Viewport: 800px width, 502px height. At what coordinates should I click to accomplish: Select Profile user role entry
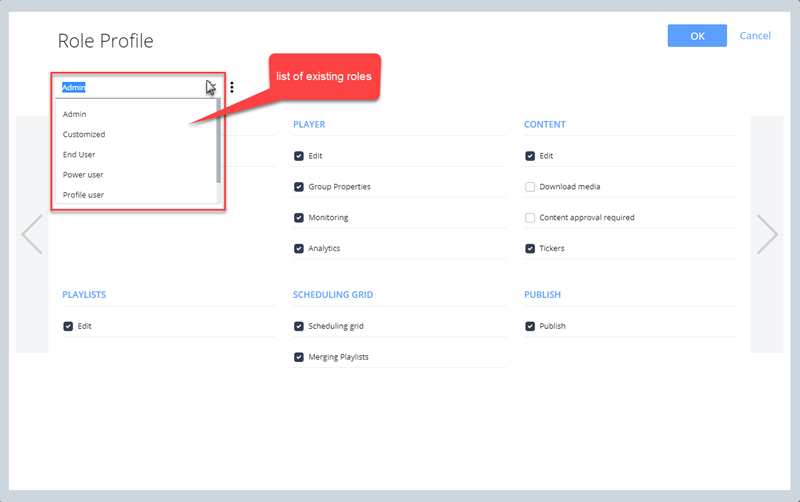(x=83, y=194)
